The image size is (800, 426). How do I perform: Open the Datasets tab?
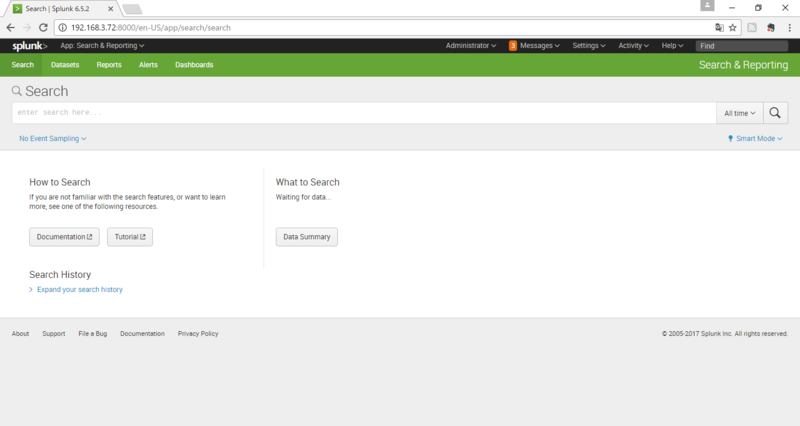pyautogui.click(x=65, y=65)
